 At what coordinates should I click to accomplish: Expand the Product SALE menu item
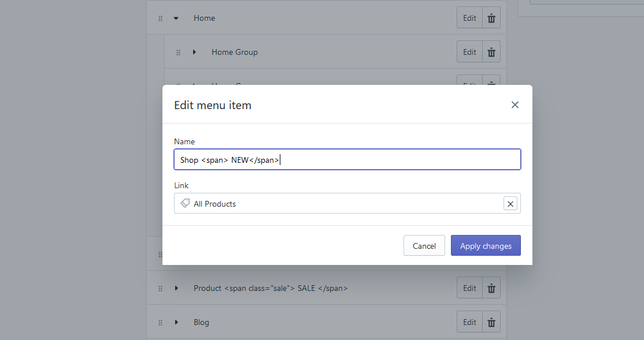pyautogui.click(x=176, y=288)
